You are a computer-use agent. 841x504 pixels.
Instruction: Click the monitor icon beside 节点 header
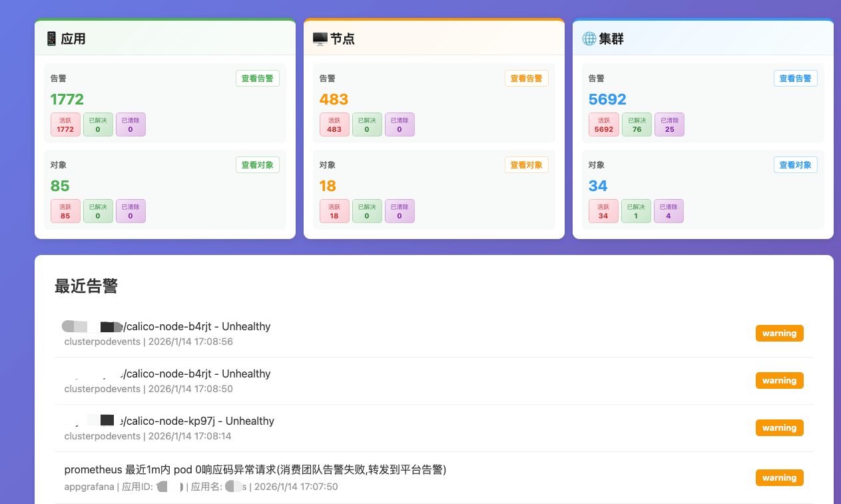pyautogui.click(x=320, y=39)
